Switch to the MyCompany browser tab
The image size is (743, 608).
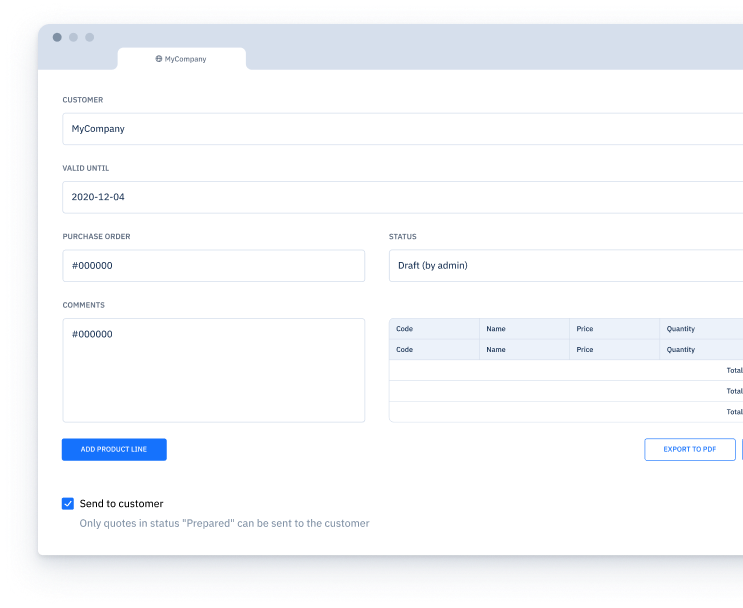tap(182, 59)
